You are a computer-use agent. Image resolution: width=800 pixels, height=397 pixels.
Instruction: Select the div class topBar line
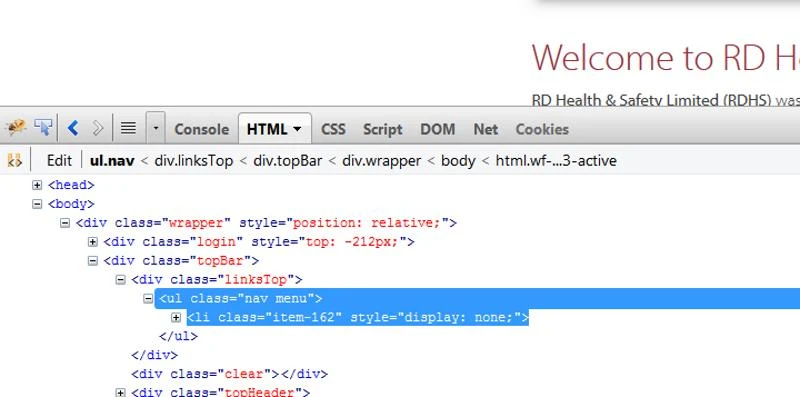[x=181, y=261]
